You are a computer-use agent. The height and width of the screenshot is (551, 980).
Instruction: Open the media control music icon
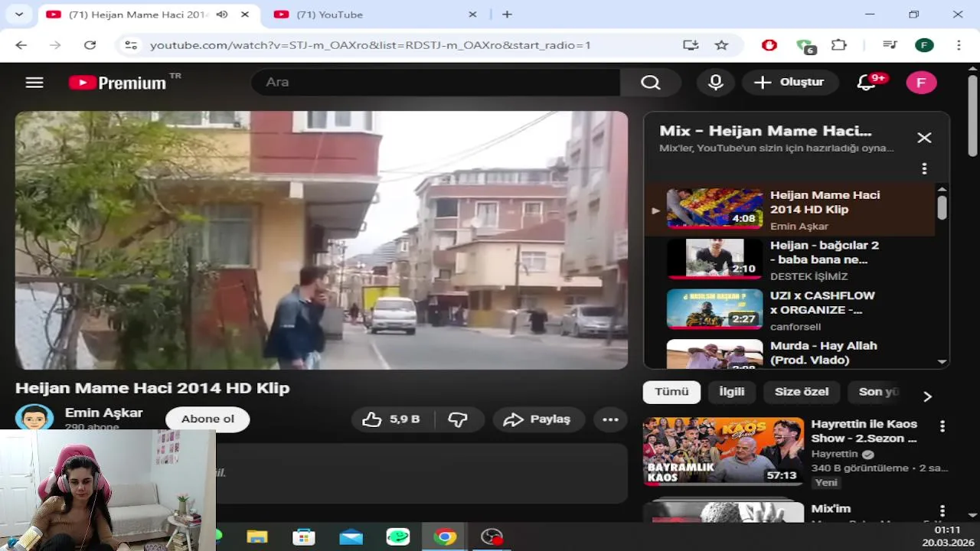(x=890, y=45)
